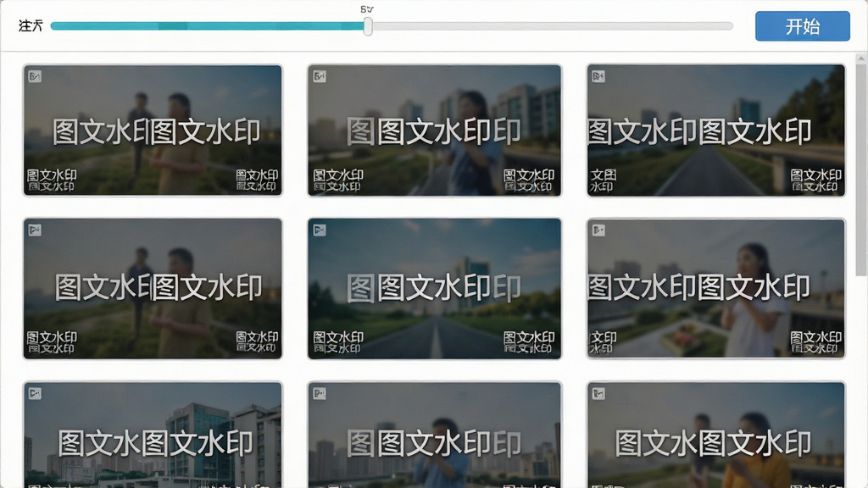The height and width of the screenshot is (488, 868).
Task: Click corner icon on bottom-row office buildings thumbnail
Action: tap(35, 393)
